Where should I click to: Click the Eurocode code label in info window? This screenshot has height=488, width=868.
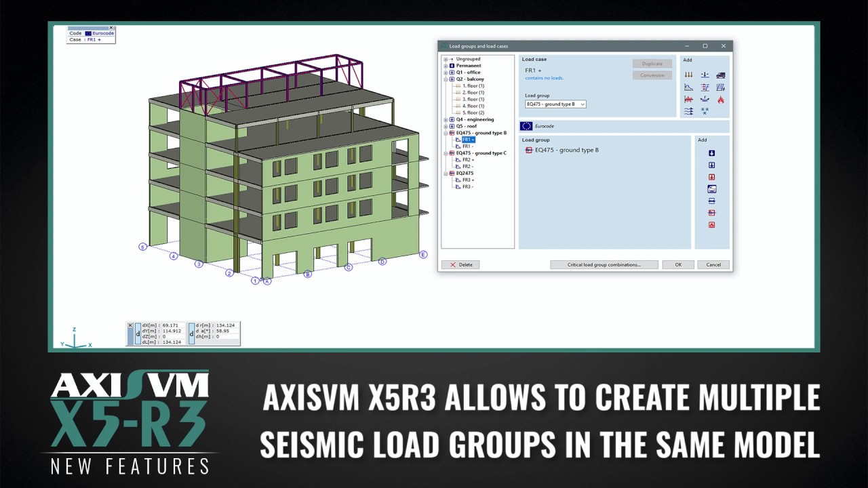tap(103, 33)
